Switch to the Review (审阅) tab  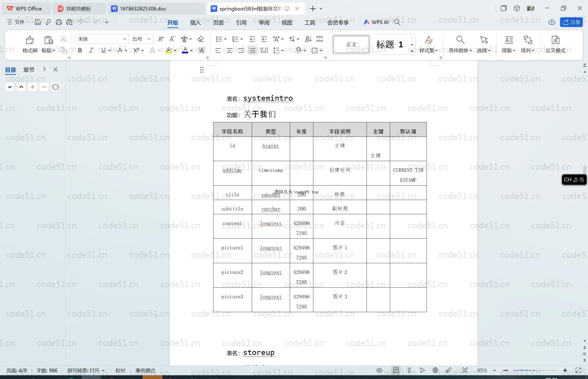[264, 22]
